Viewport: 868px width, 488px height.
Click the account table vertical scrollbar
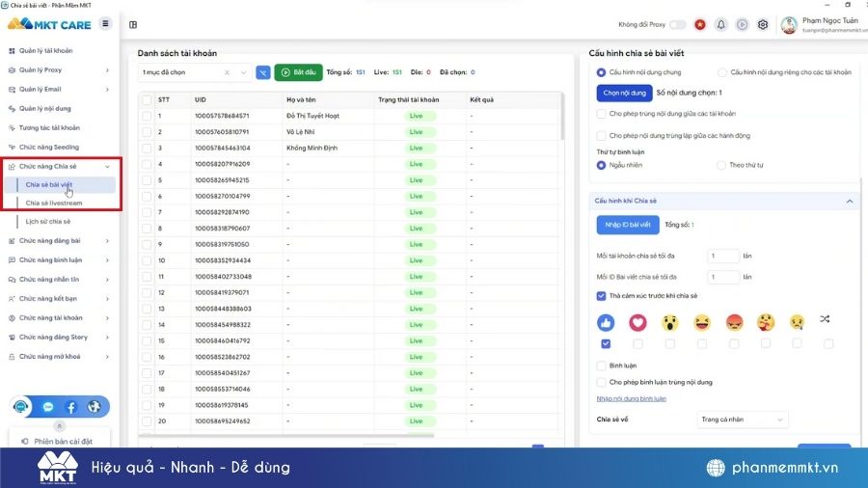coord(562,117)
